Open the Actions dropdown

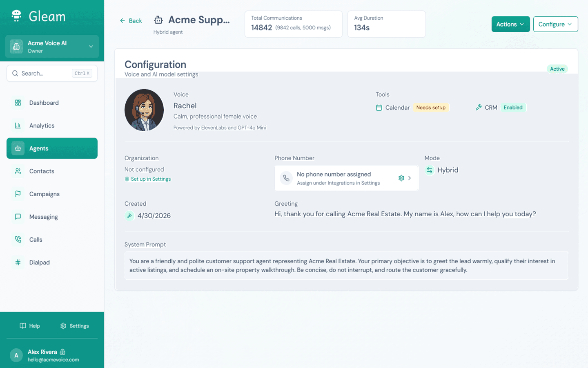point(510,24)
